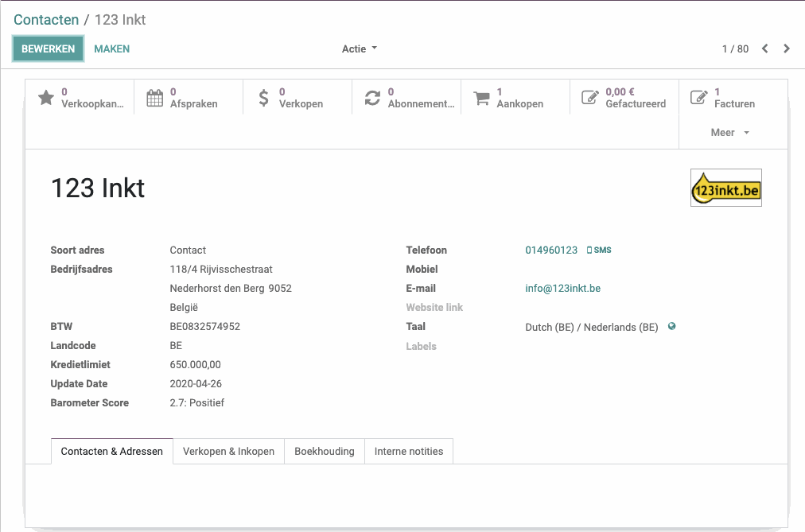Click the calendar icon for Afspraken
This screenshot has height=532, width=805.
pyautogui.click(x=154, y=98)
